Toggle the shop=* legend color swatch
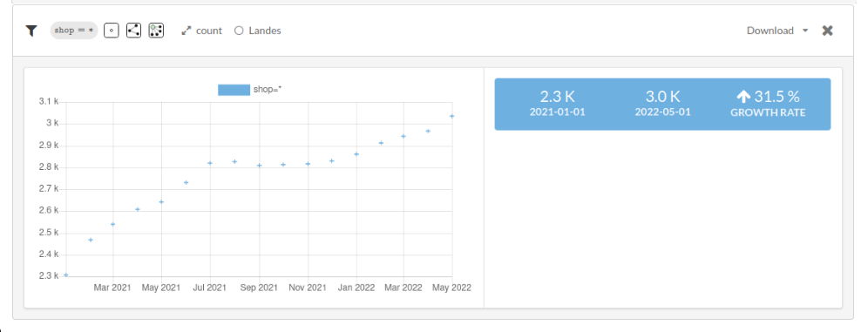Viewport: 868px width, 332px height. pyautogui.click(x=234, y=90)
